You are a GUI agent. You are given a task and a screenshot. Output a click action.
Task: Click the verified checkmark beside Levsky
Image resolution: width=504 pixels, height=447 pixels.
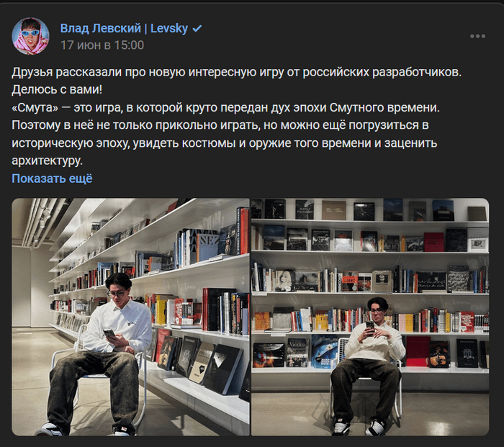(x=197, y=29)
